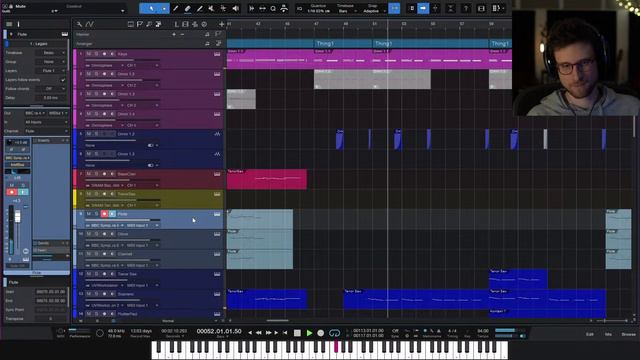Mute the Keys track

point(89,54)
